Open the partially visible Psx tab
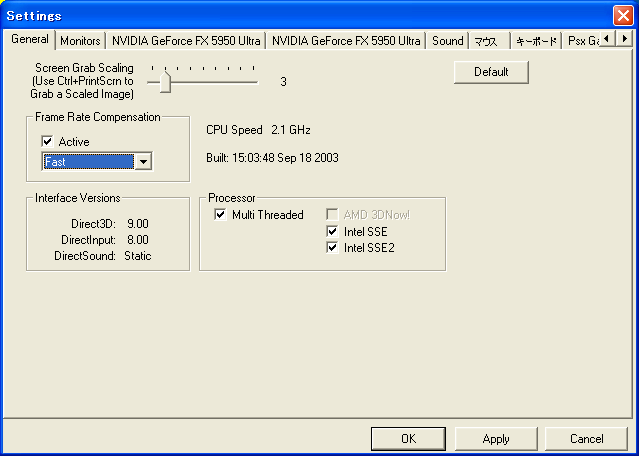 (580, 41)
